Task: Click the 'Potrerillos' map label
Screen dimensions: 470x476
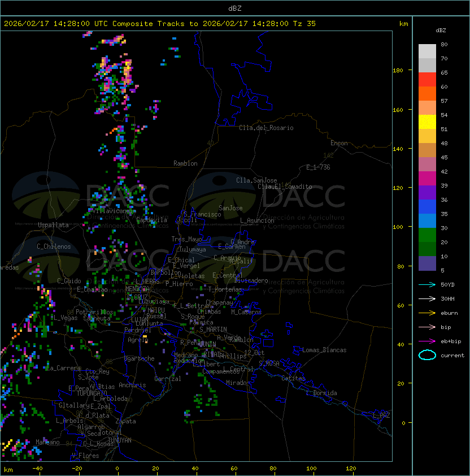Action: 94,312
